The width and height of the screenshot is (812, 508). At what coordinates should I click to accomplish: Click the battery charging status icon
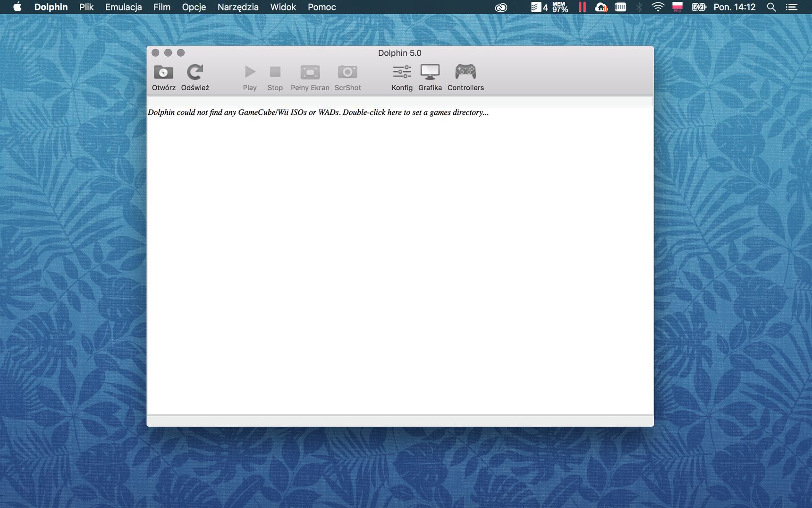coord(699,7)
